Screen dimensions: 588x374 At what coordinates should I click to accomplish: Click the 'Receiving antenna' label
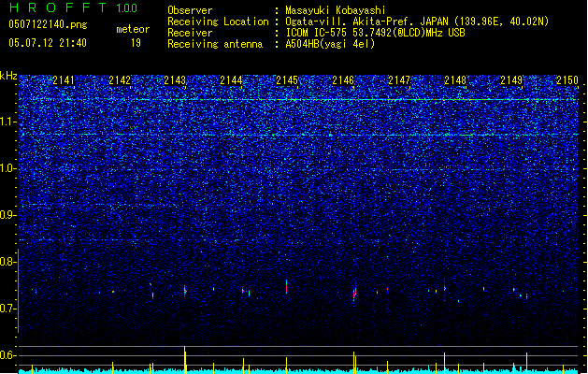[215, 44]
